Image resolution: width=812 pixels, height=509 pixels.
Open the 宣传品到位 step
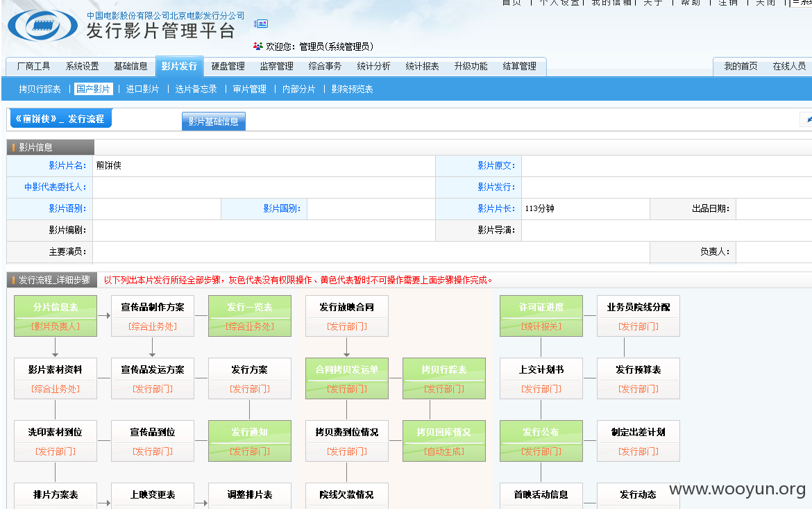153,441
